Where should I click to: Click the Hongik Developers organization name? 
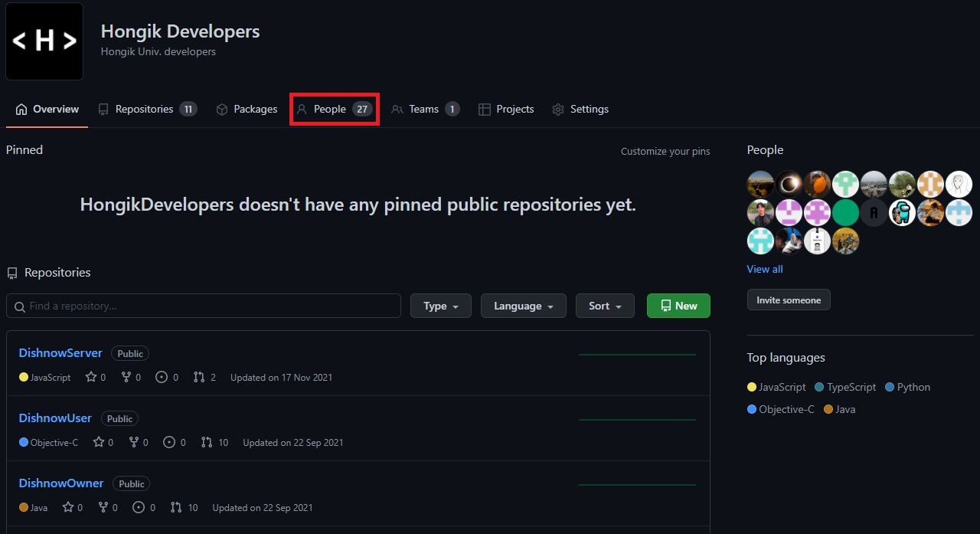tap(181, 31)
